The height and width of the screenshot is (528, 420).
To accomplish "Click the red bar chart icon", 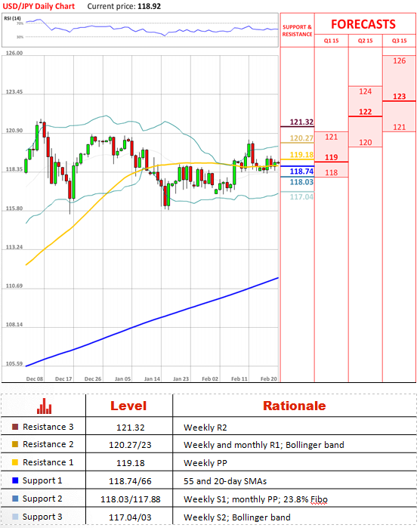I will pos(44,406).
